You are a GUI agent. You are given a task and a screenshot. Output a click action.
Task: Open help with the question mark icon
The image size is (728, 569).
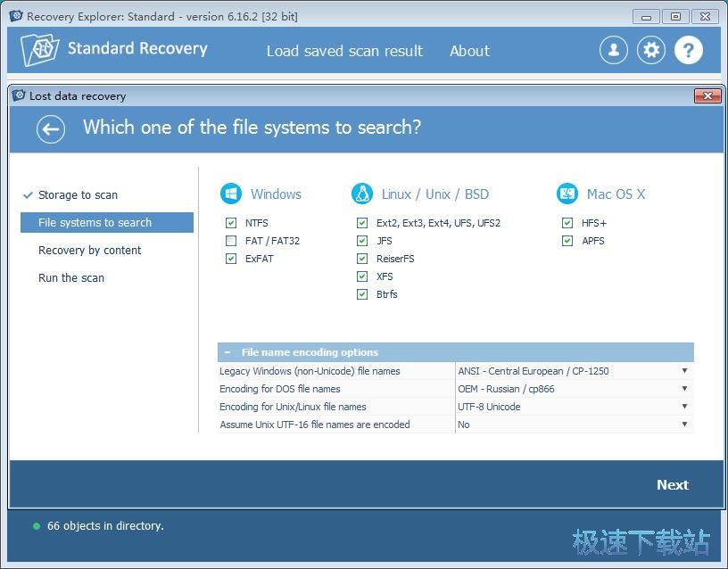point(689,50)
